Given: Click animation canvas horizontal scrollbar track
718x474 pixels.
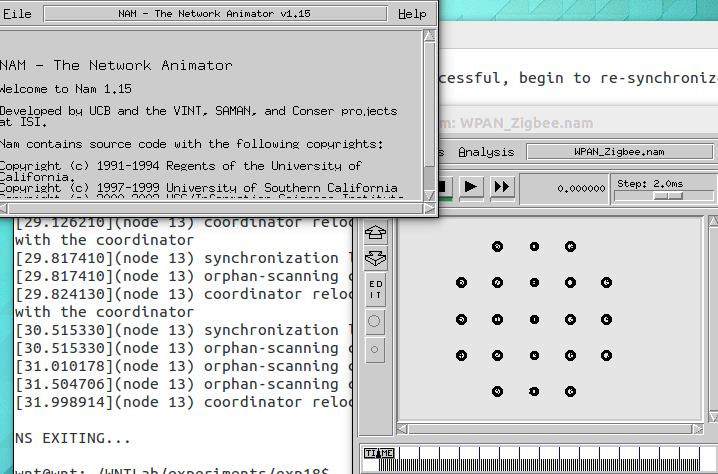Looking at the screenshot, I should pyautogui.click(x=550, y=429).
